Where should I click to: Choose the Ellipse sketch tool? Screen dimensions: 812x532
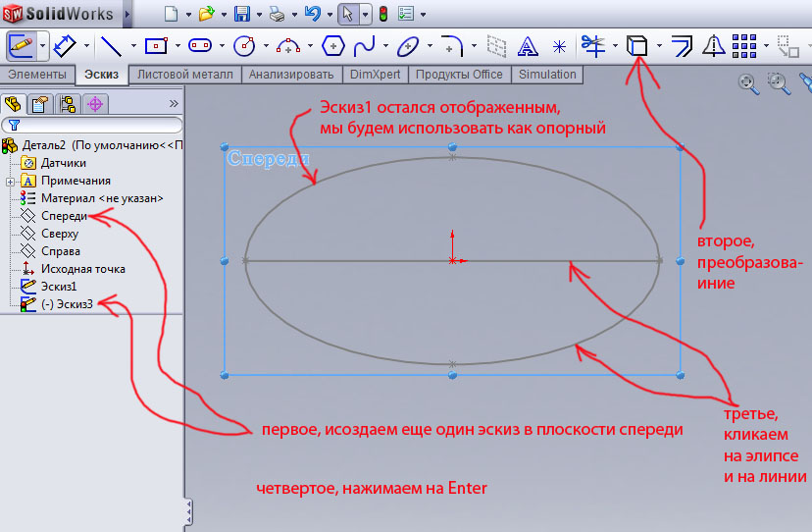pyautogui.click(x=408, y=45)
